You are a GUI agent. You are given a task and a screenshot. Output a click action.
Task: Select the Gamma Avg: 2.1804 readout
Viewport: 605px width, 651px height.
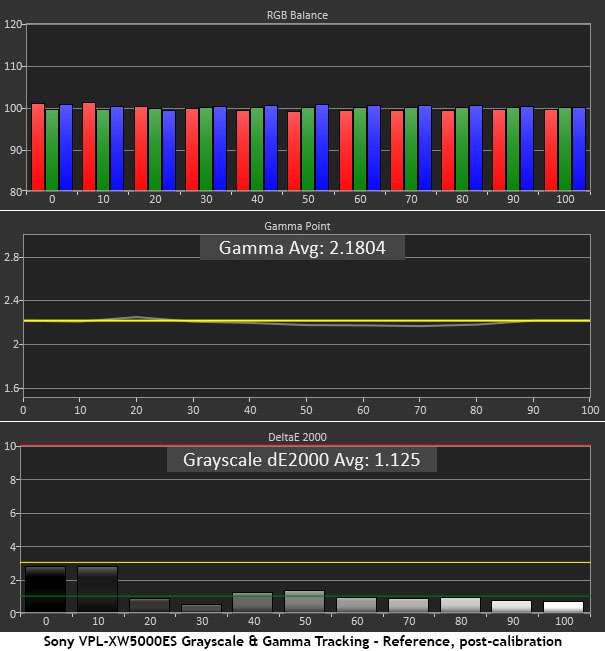302,248
